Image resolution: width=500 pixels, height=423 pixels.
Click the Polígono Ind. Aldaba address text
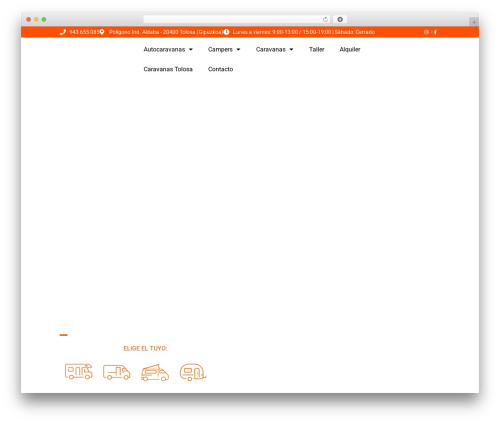pos(166,32)
